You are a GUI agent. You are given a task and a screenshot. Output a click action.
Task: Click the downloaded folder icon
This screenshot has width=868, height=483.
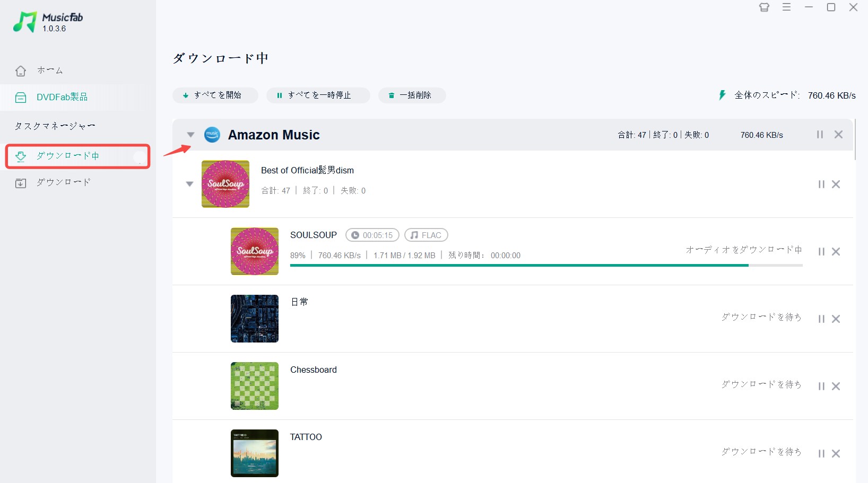(x=21, y=183)
